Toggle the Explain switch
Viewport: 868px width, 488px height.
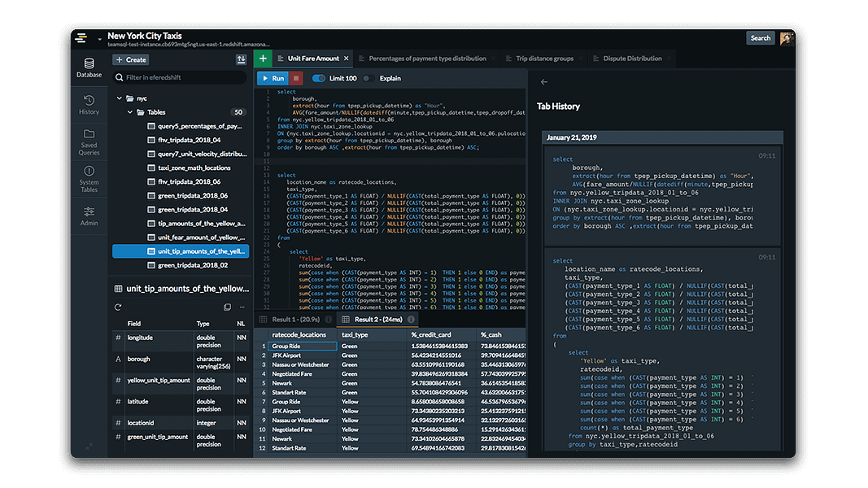369,79
